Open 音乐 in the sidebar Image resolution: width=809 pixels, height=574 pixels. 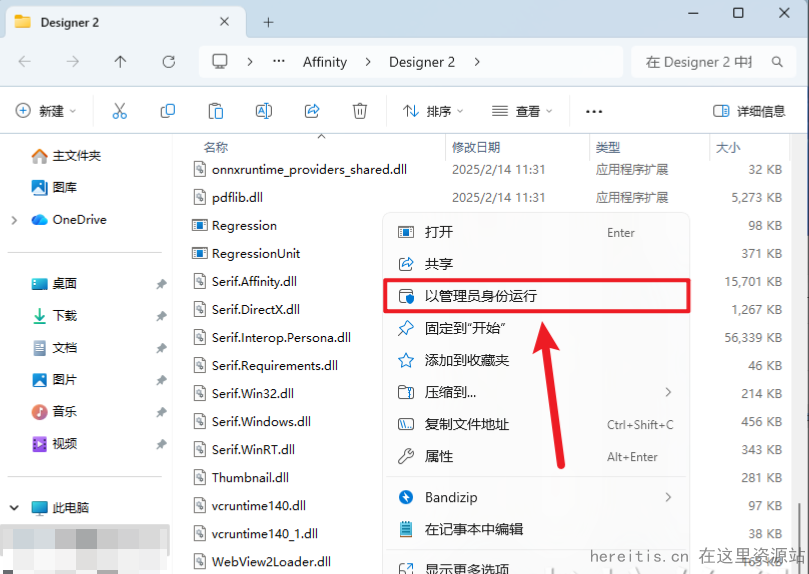54,412
